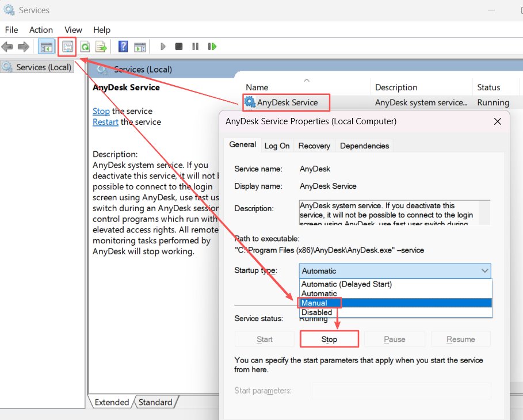Click the Start parameters input field
The width and height of the screenshot is (523, 420).
coord(401,390)
